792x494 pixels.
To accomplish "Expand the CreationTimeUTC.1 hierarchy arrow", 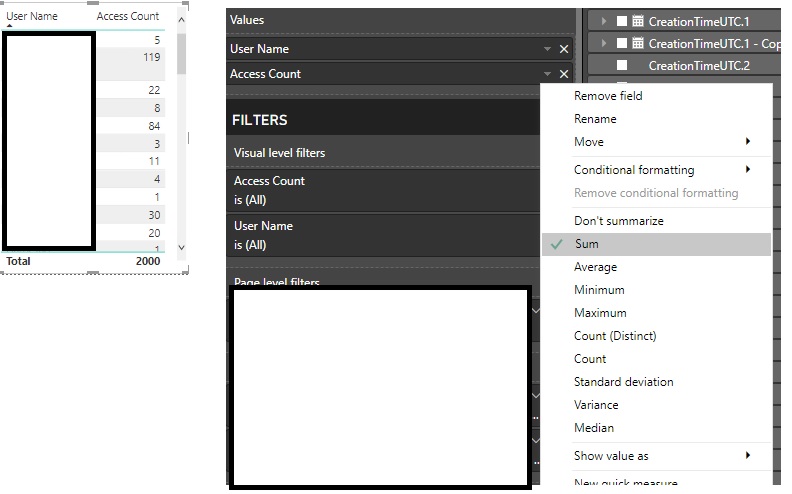I will coord(604,21).
